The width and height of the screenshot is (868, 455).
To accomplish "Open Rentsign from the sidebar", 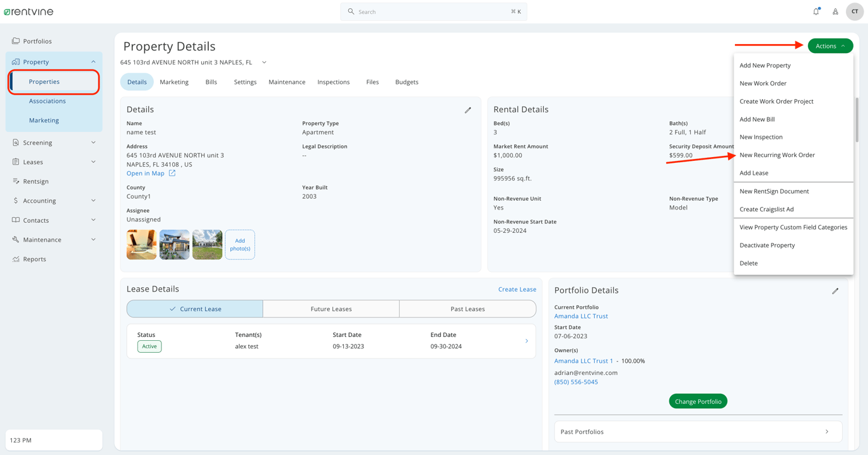I will [15, 181].
